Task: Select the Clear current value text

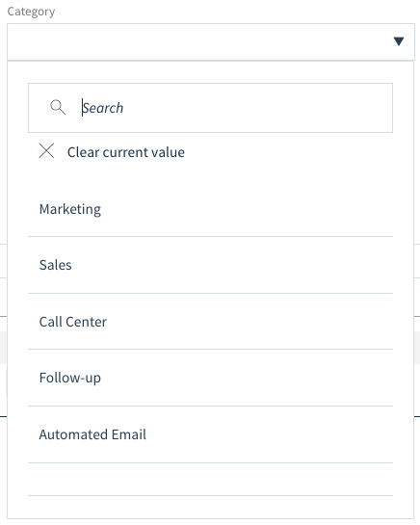Action: (126, 152)
